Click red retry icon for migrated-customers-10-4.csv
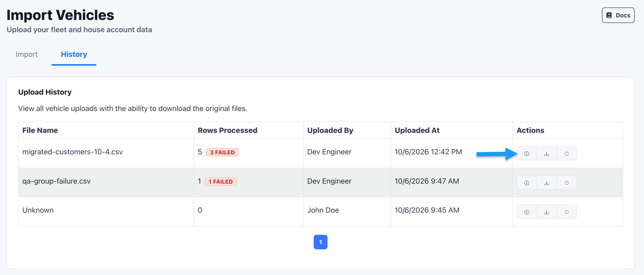 566,154
